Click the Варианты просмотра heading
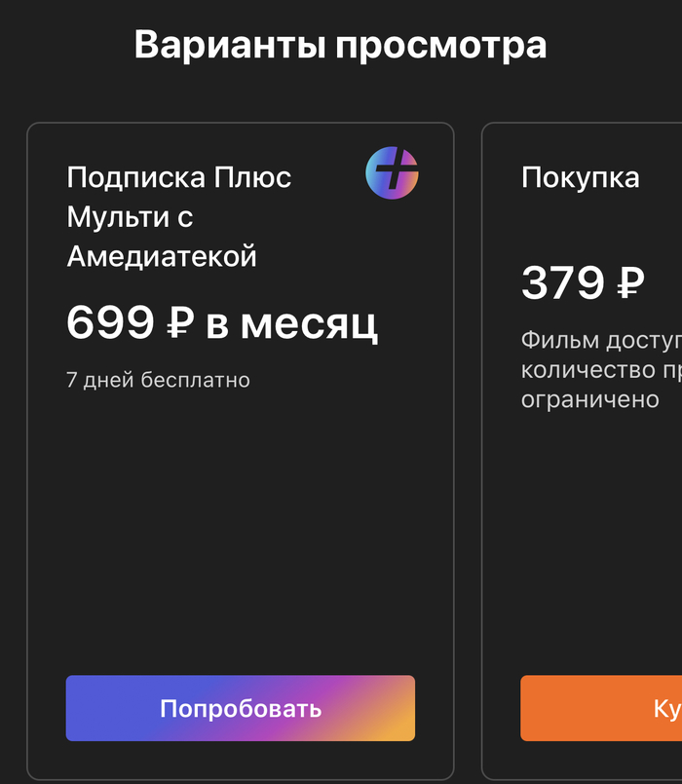The height and width of the screenshot is (784, 682). (x=340, y=45)
